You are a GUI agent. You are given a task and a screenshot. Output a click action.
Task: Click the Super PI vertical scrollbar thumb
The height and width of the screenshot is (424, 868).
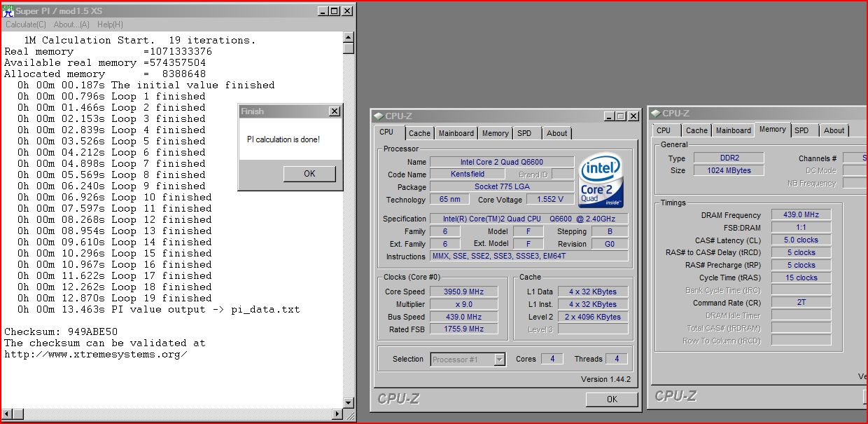click(x=349, y=48)
